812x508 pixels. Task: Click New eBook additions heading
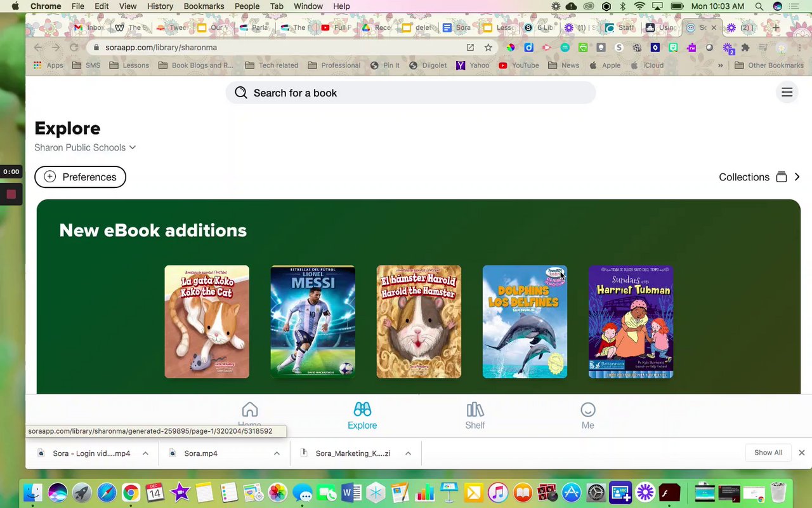coord(153,231)
